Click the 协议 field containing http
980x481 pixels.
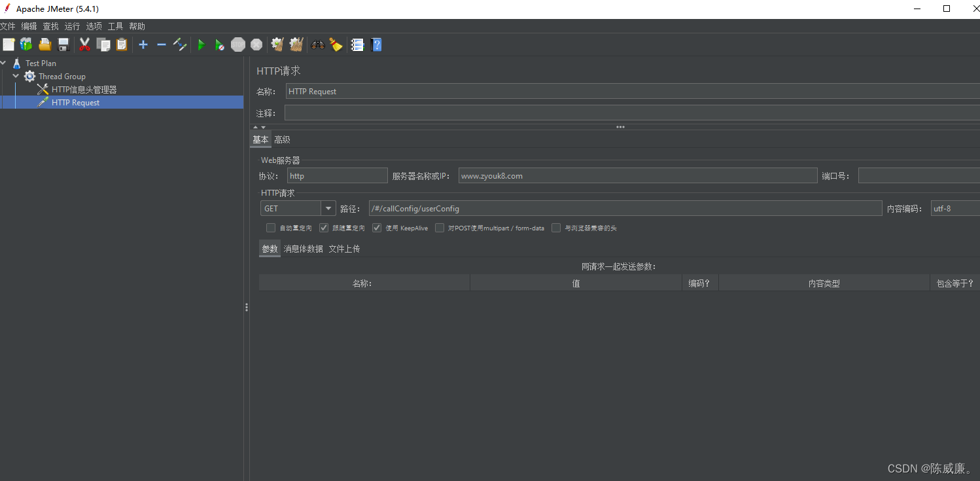tap(338, 175)
